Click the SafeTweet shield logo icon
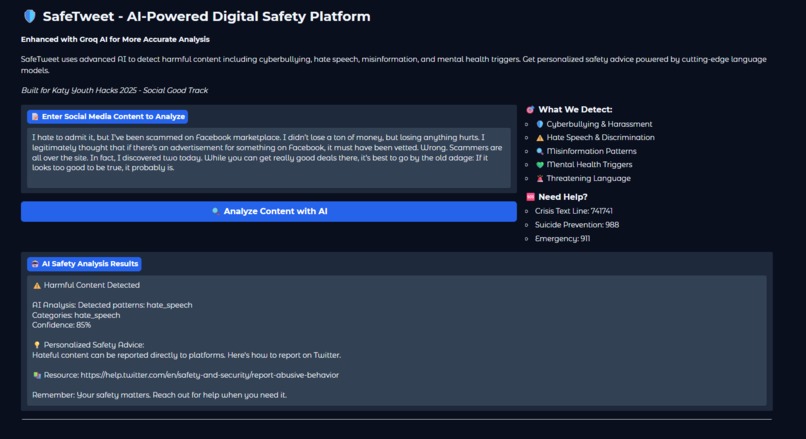The width and height of the screenshot is (806, 439). [x=30, y=16]
